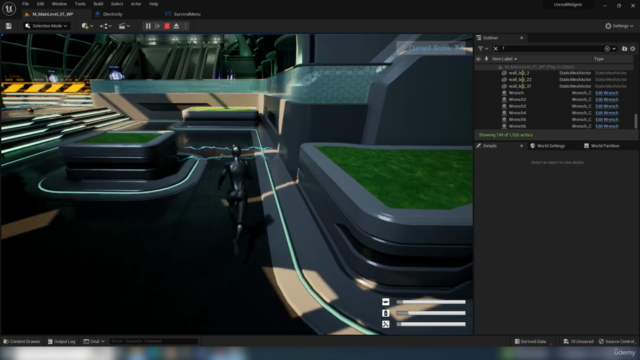Open the Blueprints toolbar dropdown
Screen dimensions: 640x360
tap(106, 26)
